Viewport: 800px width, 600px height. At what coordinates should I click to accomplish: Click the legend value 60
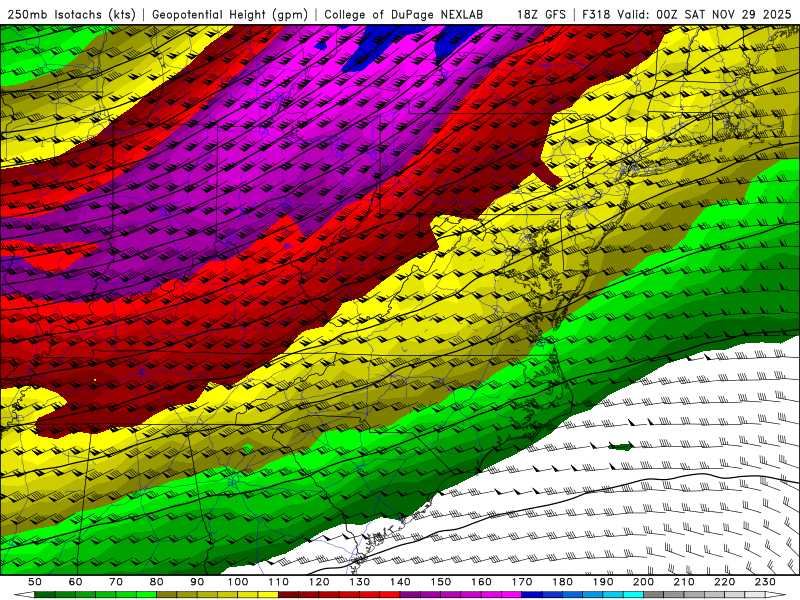point(76,582)
